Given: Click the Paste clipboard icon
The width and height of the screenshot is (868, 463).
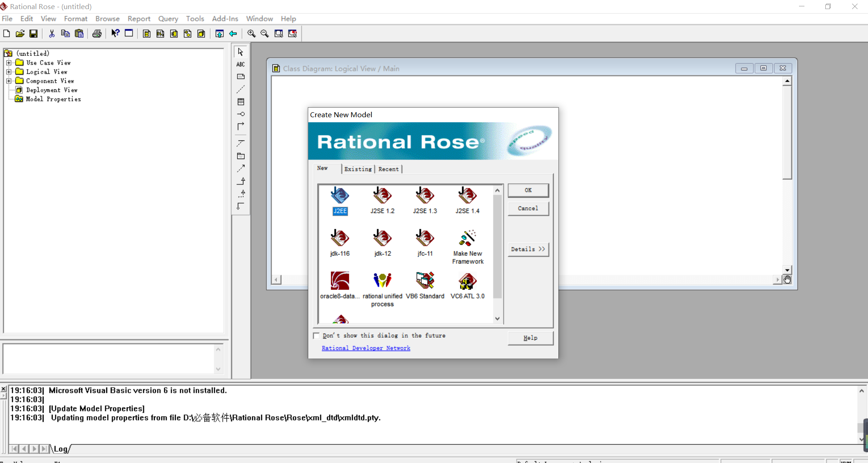Looking at the screenshot, I should click(79, 34).
